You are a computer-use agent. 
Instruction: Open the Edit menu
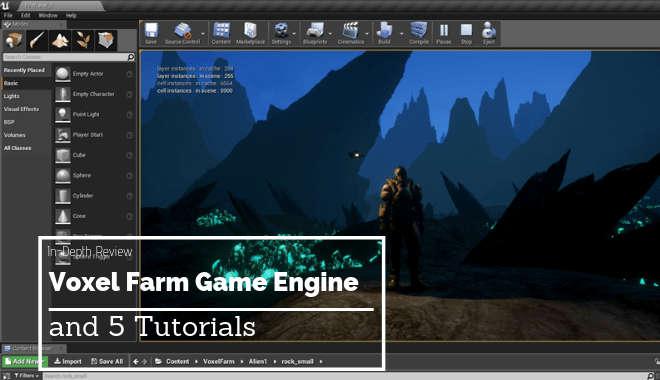pos(26,15)
